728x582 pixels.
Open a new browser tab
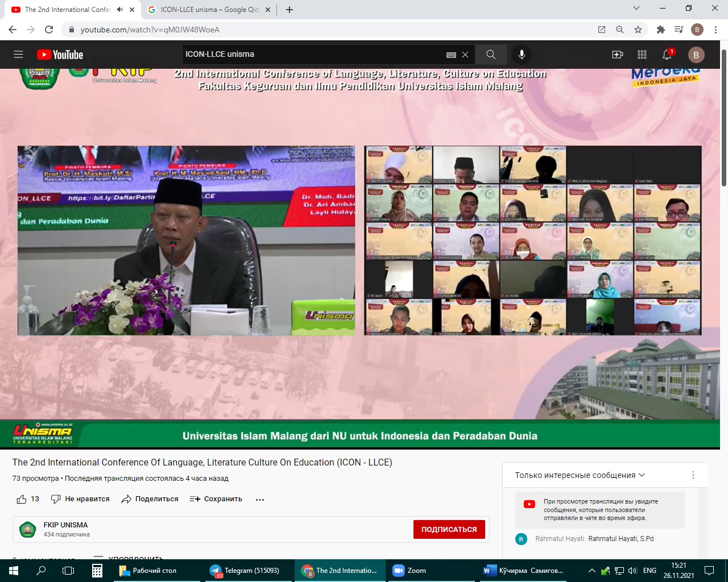tap(289, 10)
